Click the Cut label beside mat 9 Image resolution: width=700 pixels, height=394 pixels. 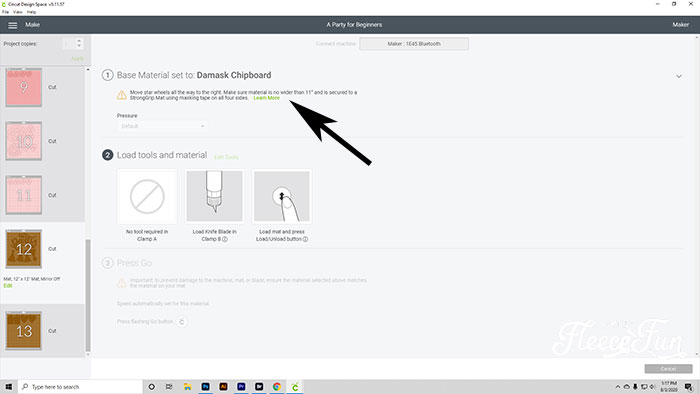52,87
